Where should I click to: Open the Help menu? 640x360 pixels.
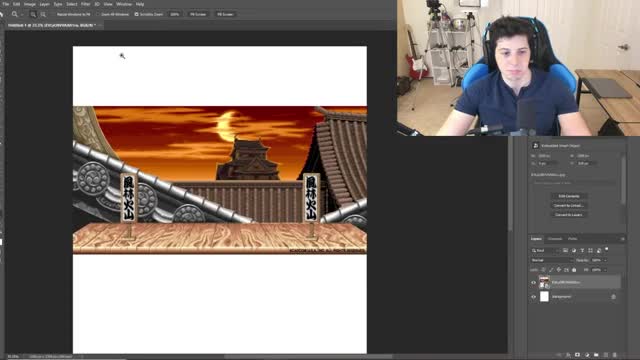click(140, 4)
